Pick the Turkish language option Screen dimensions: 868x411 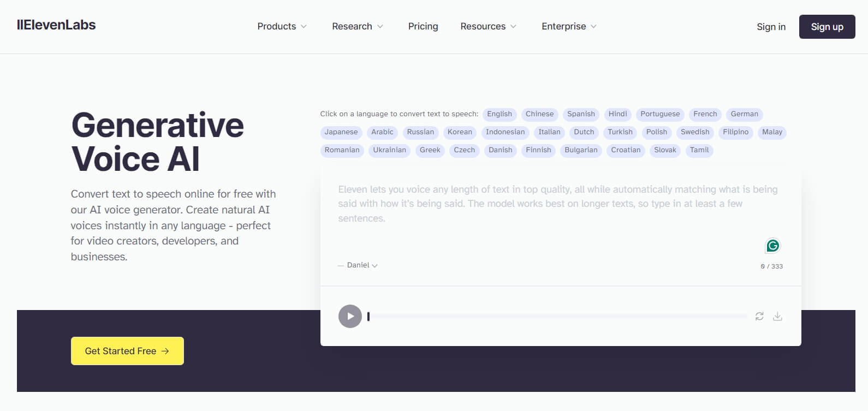[620, 132]
